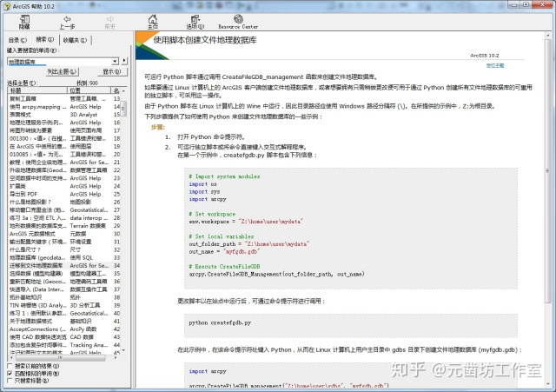Select the '什么是尺寸？' result row
This screenshot has width=556, height=392.
click(x=64, y=249)
